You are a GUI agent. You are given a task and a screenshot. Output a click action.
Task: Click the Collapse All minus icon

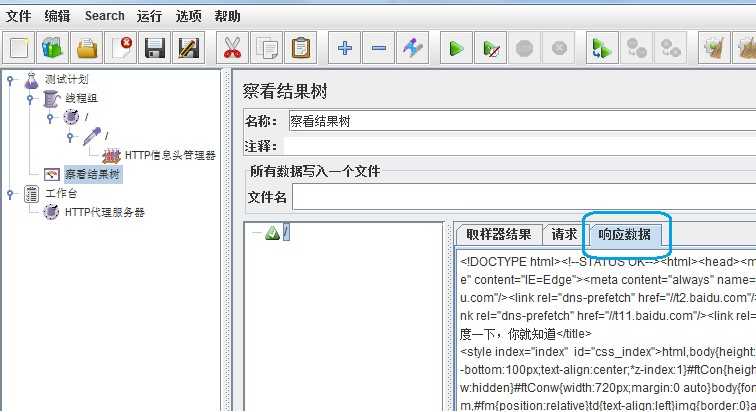click(x=378, y=48)
